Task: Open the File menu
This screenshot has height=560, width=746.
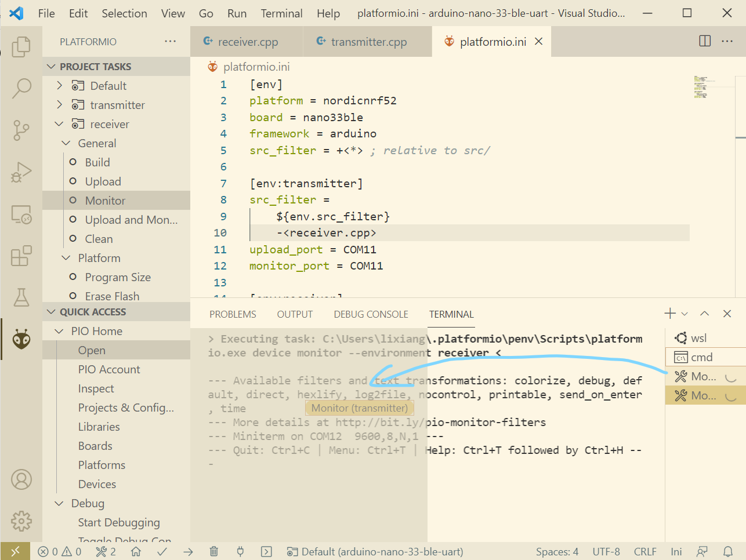Action: pos(46,13)
